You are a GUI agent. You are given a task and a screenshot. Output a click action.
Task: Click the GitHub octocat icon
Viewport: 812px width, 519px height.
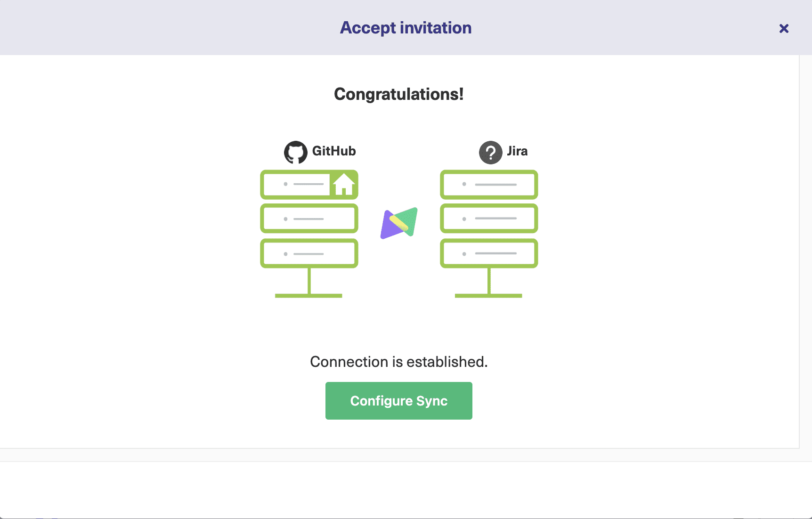pos(296,152)
